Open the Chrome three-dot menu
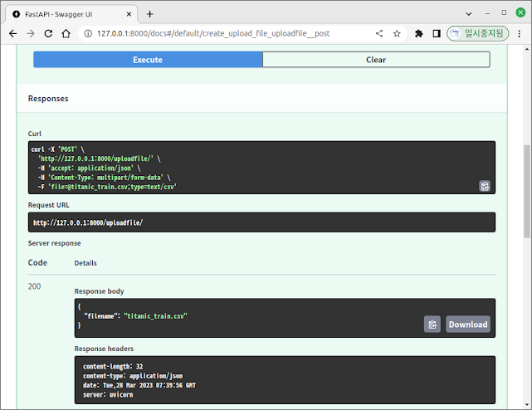The image size is (532, 410). 519,33
